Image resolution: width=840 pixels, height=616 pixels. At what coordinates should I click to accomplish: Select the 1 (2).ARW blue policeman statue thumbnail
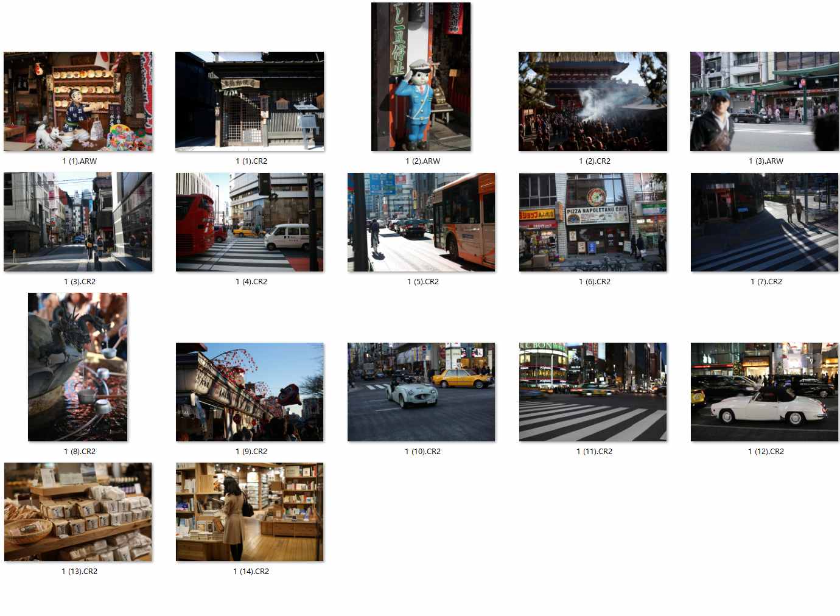pos(421,77)
